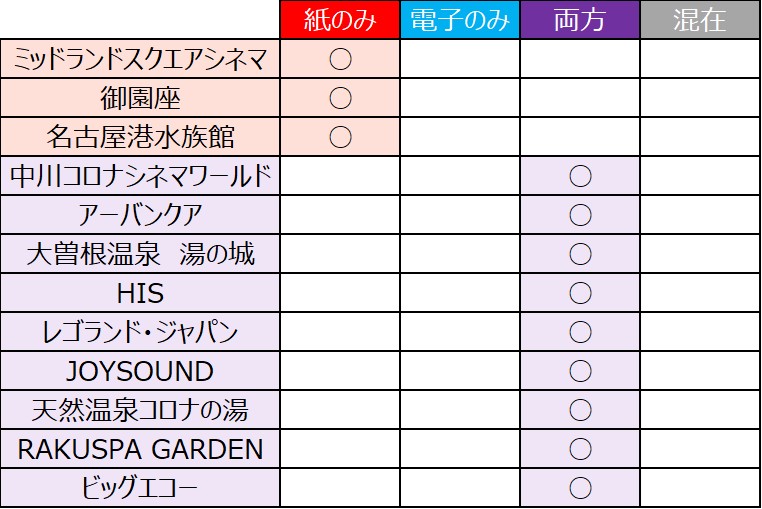The image size is (762, 509).
Task: Click the red 紙のみ column header
Action: click(x=340, y=20)
